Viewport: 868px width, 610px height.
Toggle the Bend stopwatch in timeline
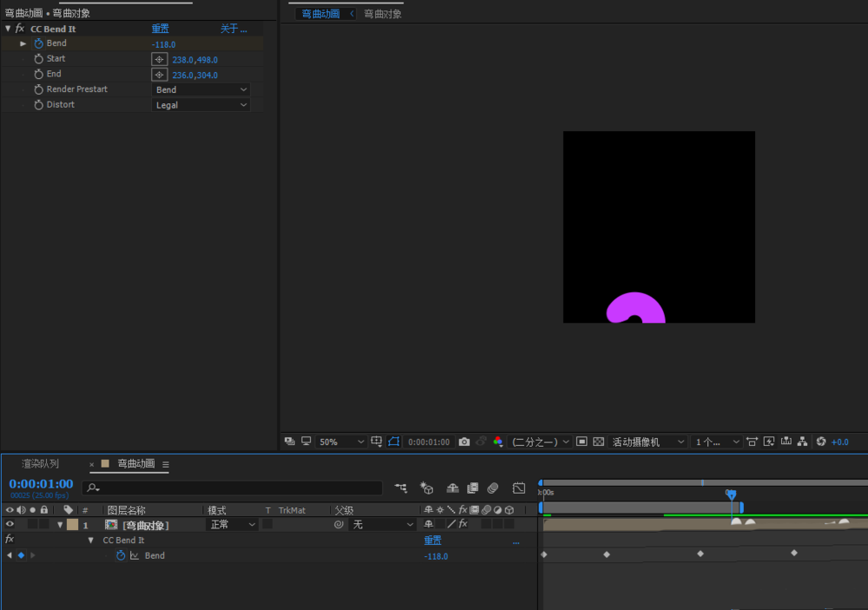pos(120,555)
